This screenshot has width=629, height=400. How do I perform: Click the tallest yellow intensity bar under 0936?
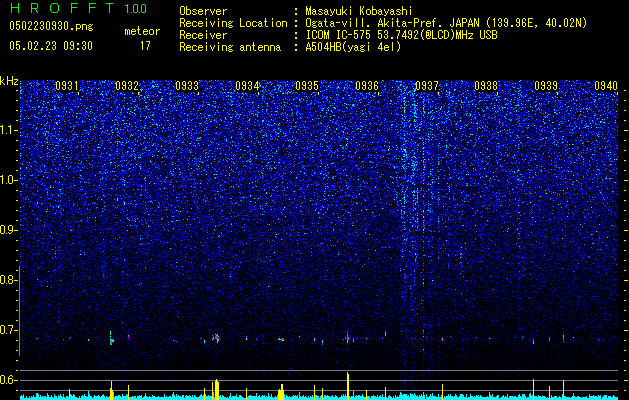pyautogui.click(x=348, y=386)
